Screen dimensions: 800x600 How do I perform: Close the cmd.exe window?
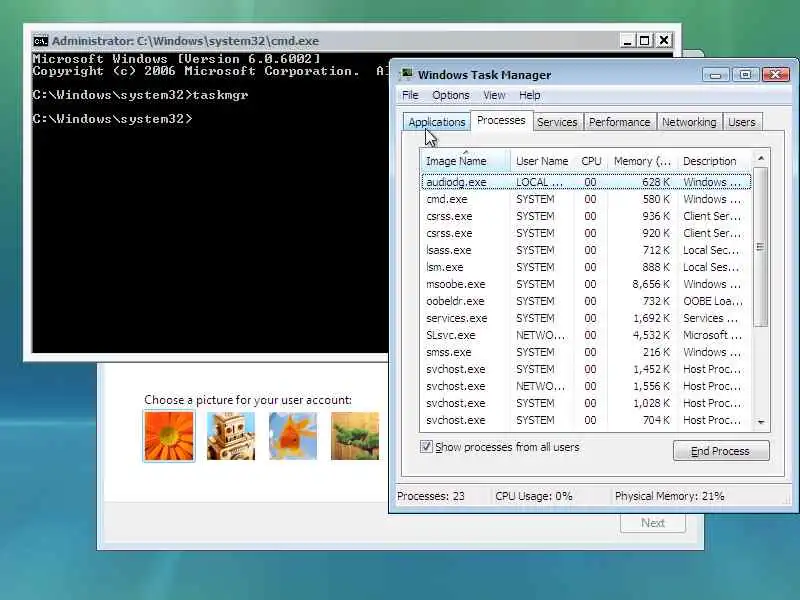tap(664, 40)
